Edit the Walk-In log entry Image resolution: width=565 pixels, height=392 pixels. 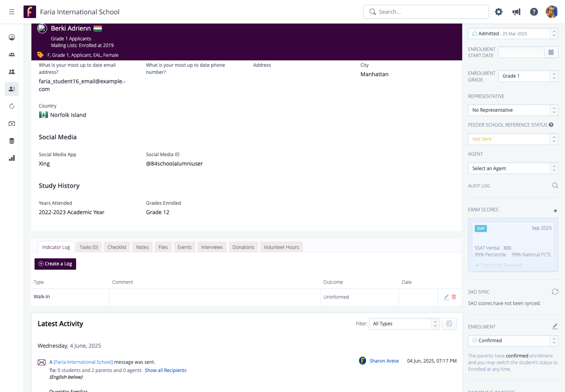(446, 297)
